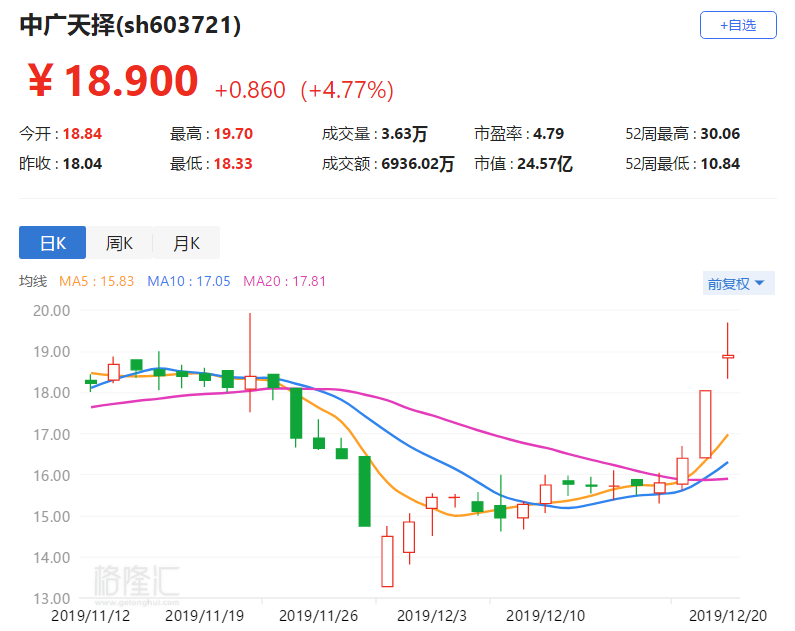Image resolution: width=795 pixels, height=631 pixels.
Task: Add stock via +自选 button
Action: pyautogui.click(x=738, y=25)
